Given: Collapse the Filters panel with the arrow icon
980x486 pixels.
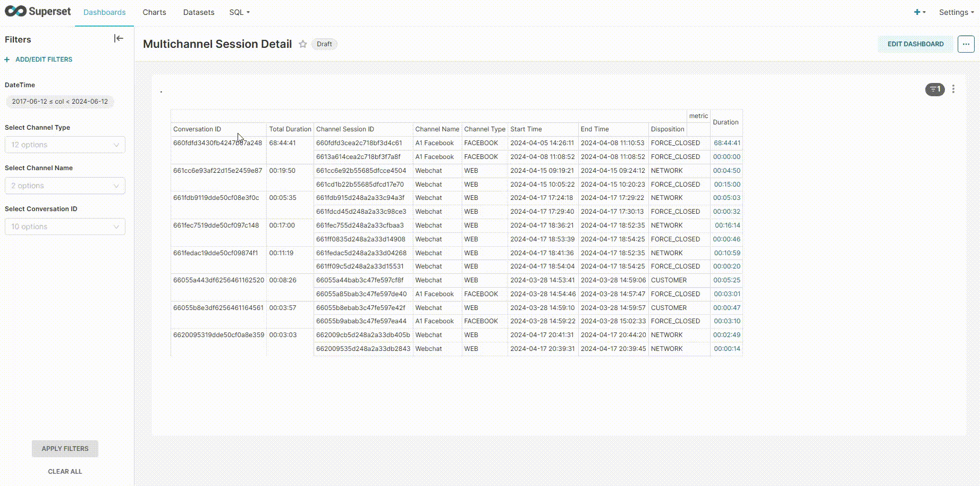Looking at the screenshot, I should [x=119, y=38].
